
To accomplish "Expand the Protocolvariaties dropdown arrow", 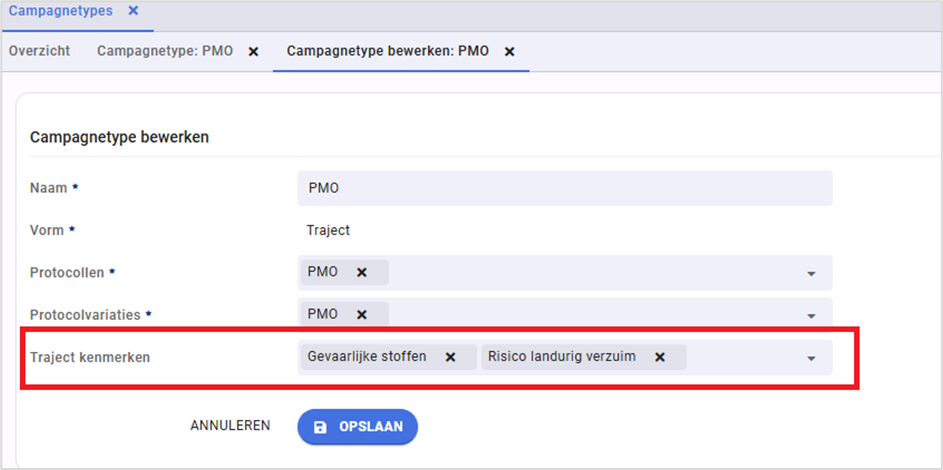I will [x=811, y=315].
